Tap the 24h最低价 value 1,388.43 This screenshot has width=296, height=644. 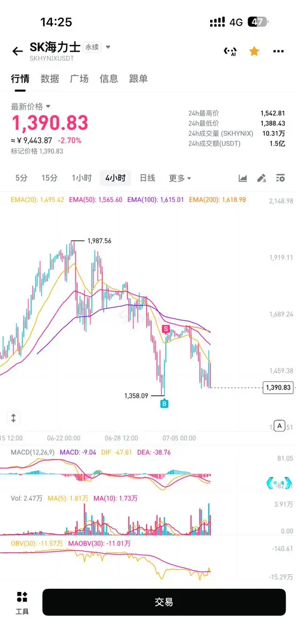point(272,123)
